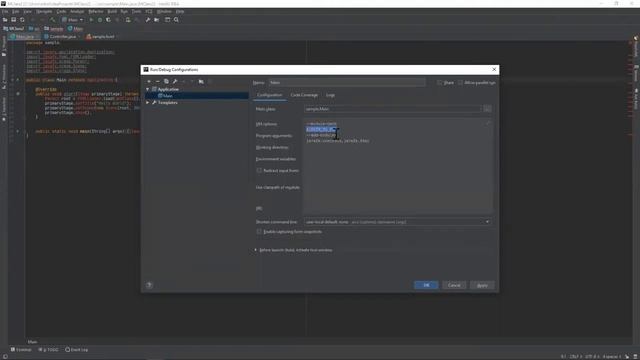
Task: Click sample breadcrumb in navigation bar
Action: coord(54,29)
